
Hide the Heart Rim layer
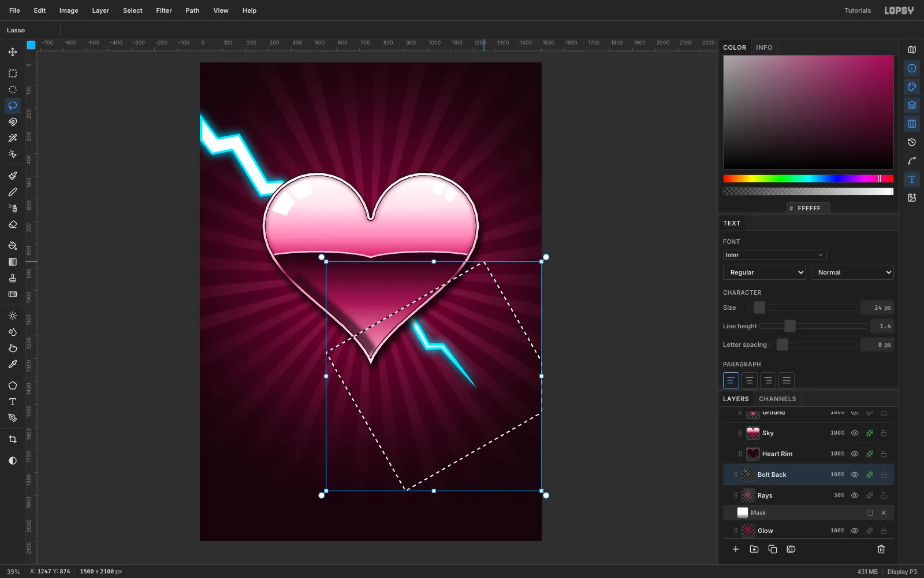pyautogui.click(x=855, y=454)
